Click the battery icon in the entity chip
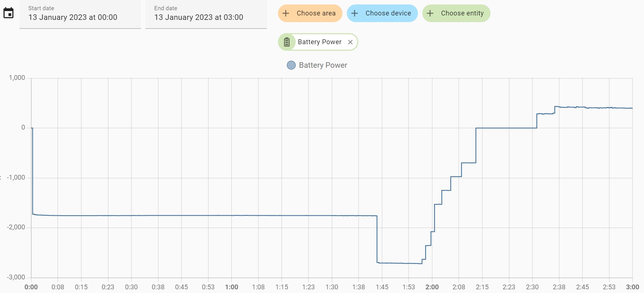 pos(287,42)
